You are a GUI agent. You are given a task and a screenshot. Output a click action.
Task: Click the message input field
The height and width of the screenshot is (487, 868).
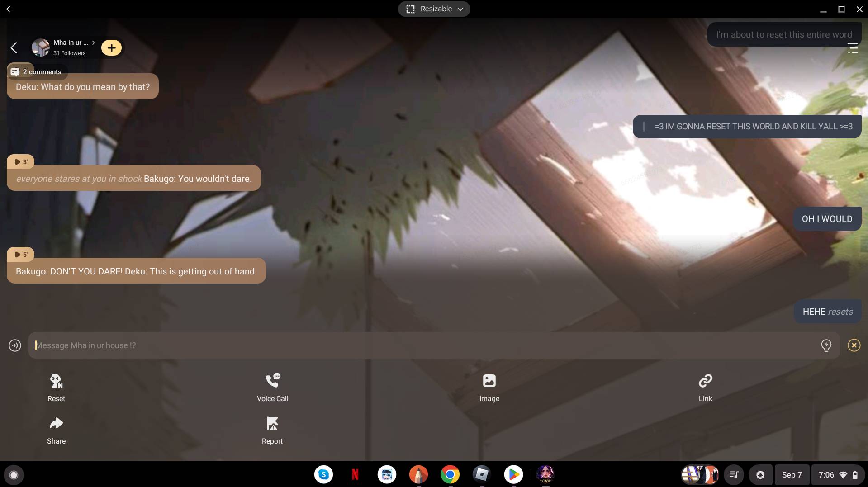coord(425,345)
